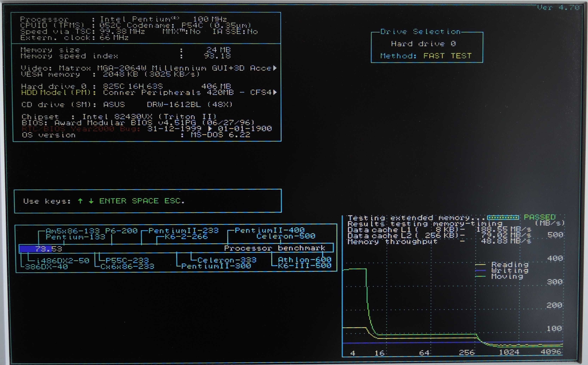
Task: Click the 386DX-40 benchmark reference
Action: [x=46, y=267]
